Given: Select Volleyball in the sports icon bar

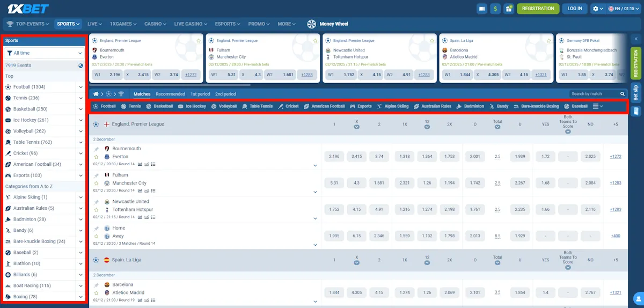Looking at the screenshot, I should pos(224,106).
